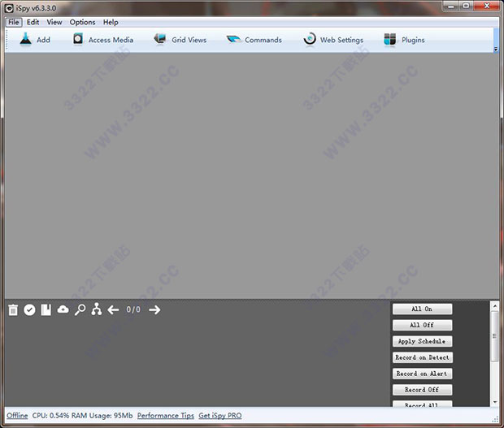Click the magnifier search icon in media panel

point(80,310)
